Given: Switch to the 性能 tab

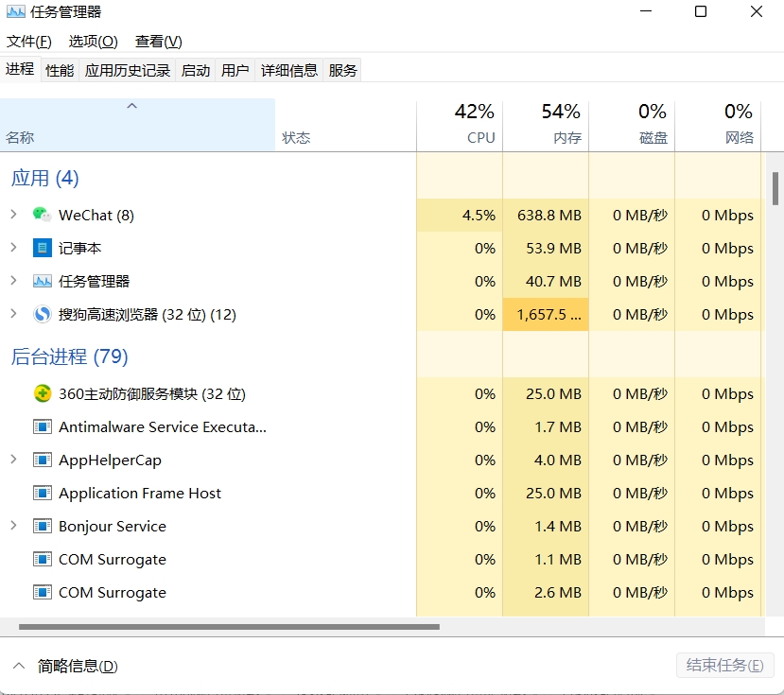Looking at the screenshot, I should [60, 71].
